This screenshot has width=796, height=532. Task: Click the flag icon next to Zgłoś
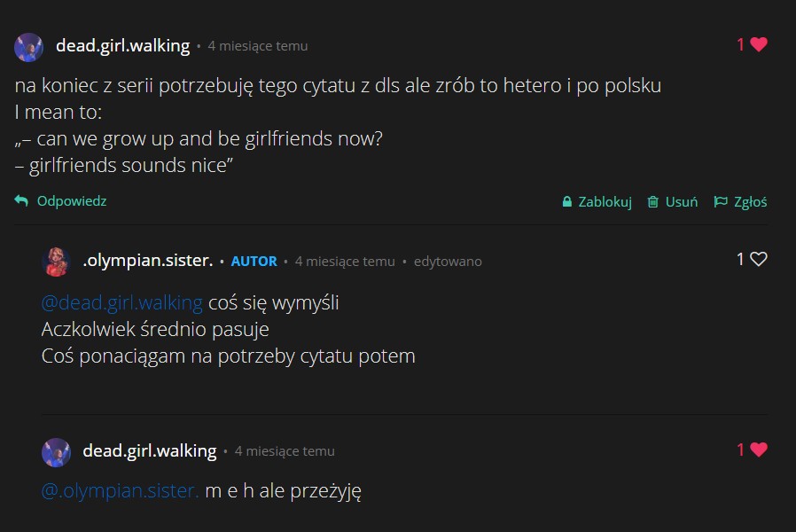point(721,202)
